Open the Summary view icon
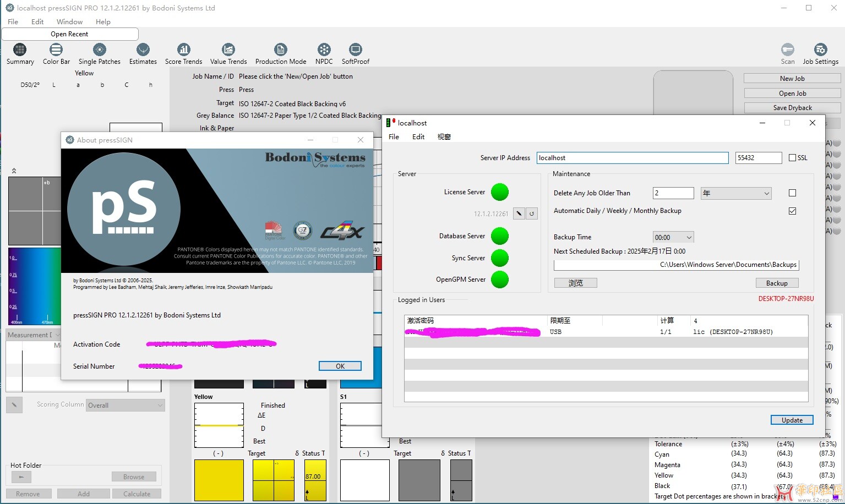The image size is (845, 504). tap(20, 50)
